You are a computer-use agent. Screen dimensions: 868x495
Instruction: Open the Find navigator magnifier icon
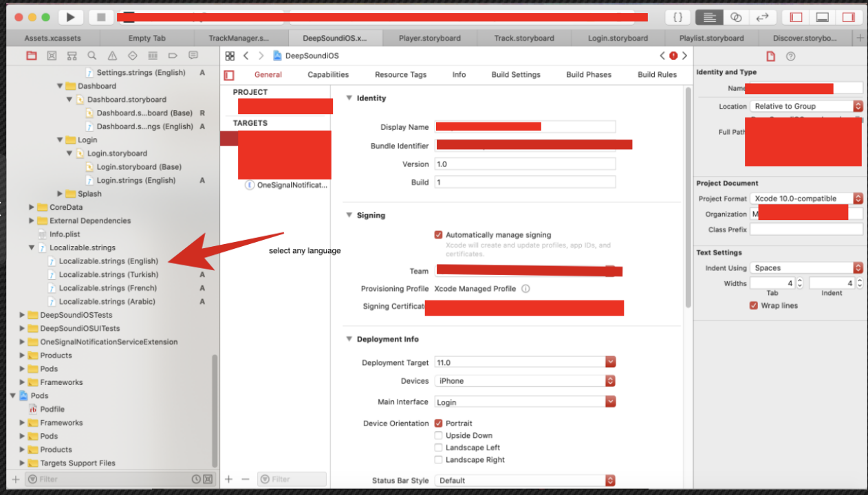91,56
